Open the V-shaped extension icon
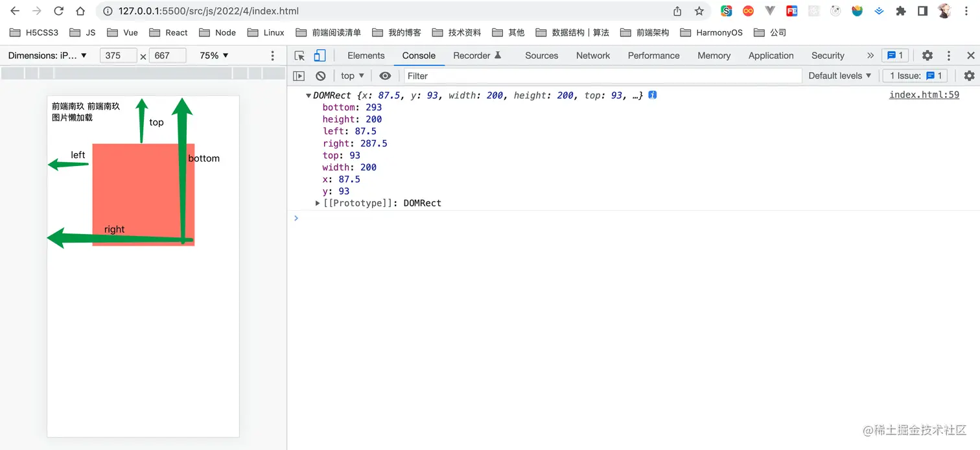 [770, 11]
